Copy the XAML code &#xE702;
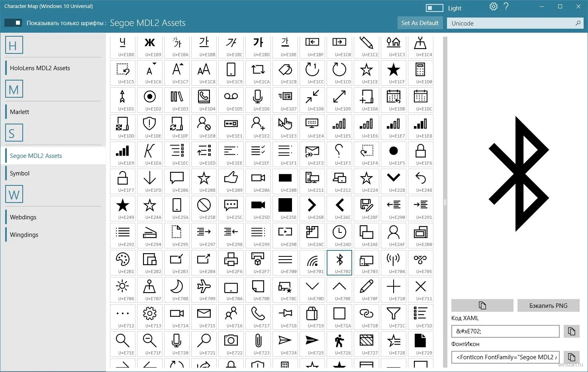This screenshot has height=372, width=588. pos(572,331)
